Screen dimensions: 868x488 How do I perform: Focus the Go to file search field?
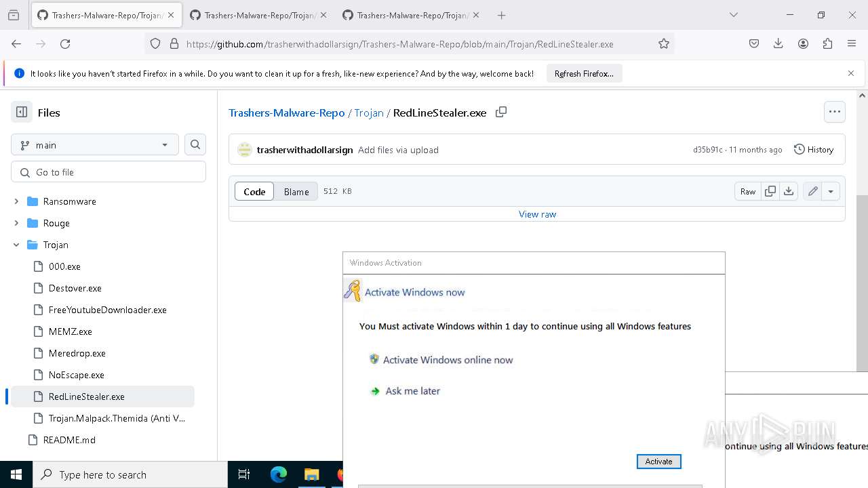coord(108,172)
